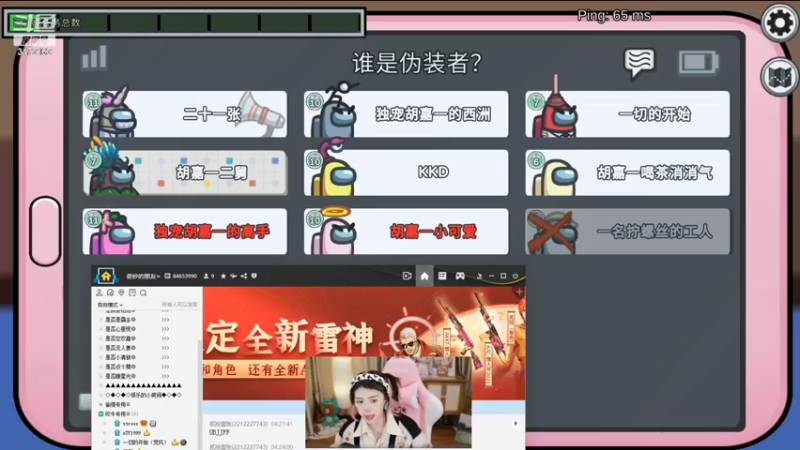Open the map button under the gear
Image resolution: width=800 pixels, height=450 pixels.
[779, 77]
